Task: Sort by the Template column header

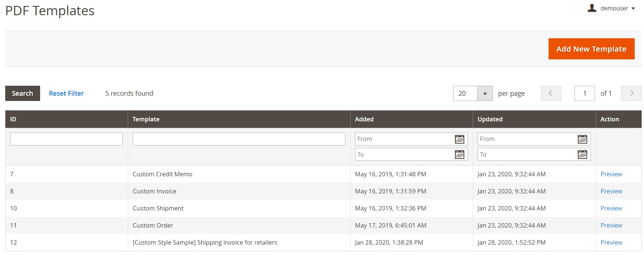Action: [146, 119]
